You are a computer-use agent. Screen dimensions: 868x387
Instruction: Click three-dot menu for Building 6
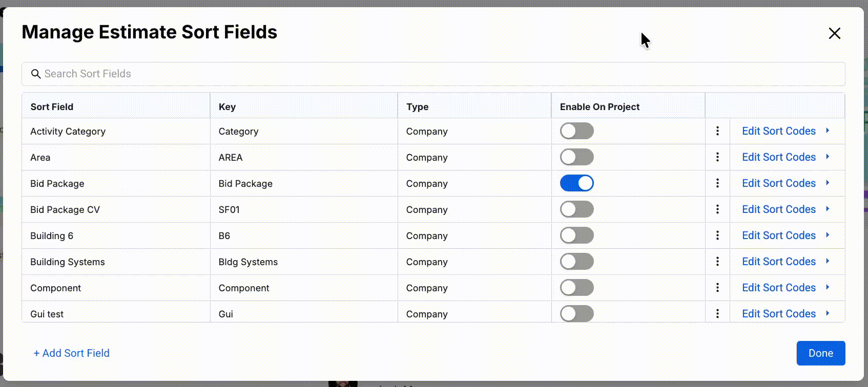[717, 235]
